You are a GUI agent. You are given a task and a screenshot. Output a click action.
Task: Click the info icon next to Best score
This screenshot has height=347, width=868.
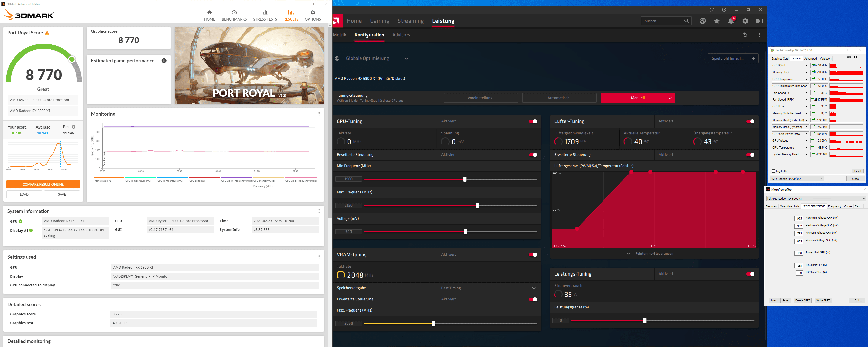(73, 127)
